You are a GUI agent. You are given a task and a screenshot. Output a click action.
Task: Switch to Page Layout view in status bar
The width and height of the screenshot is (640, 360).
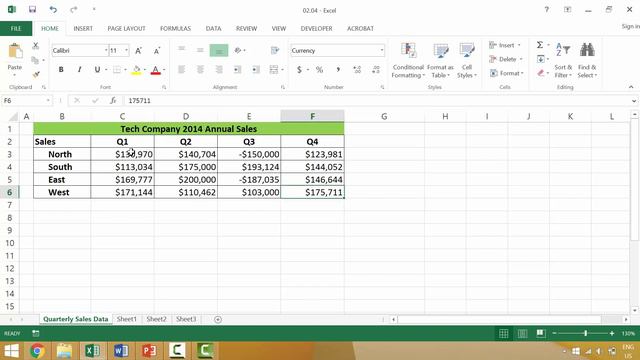click(x=522, y=333)
